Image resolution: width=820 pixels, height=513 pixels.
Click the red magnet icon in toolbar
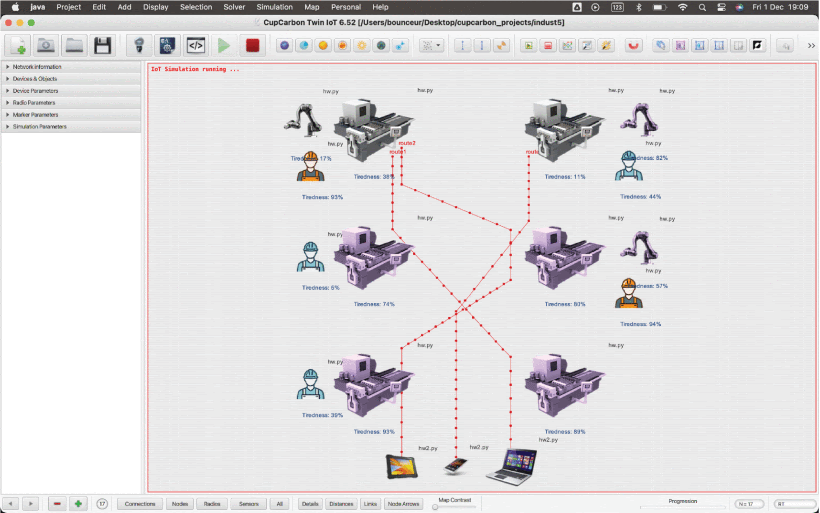(633, 45)
